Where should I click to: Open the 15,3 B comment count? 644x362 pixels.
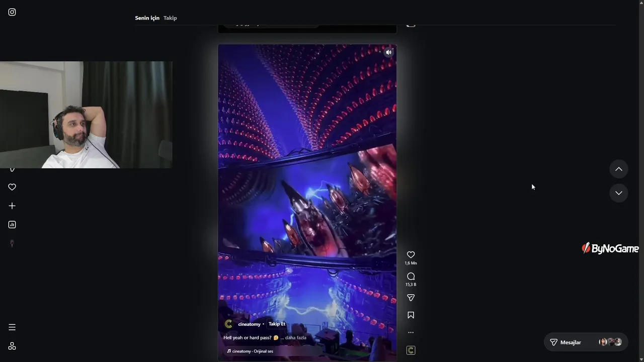point(411,285)
